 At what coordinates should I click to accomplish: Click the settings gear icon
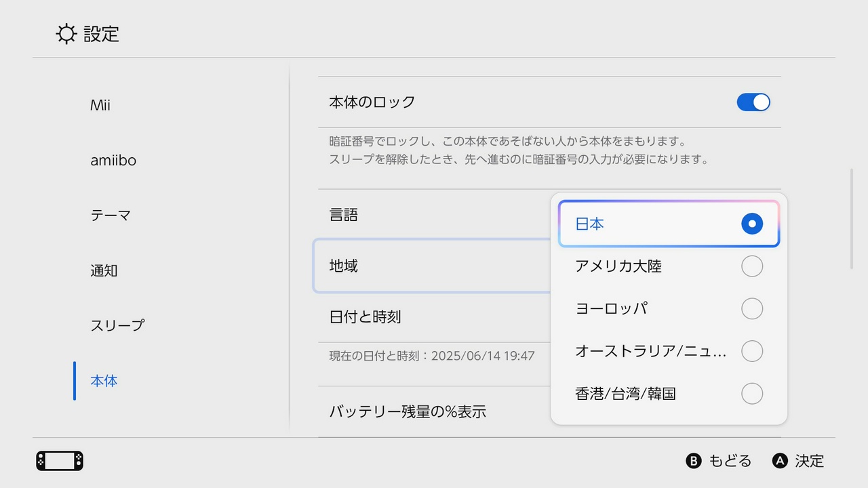[66, 34]
